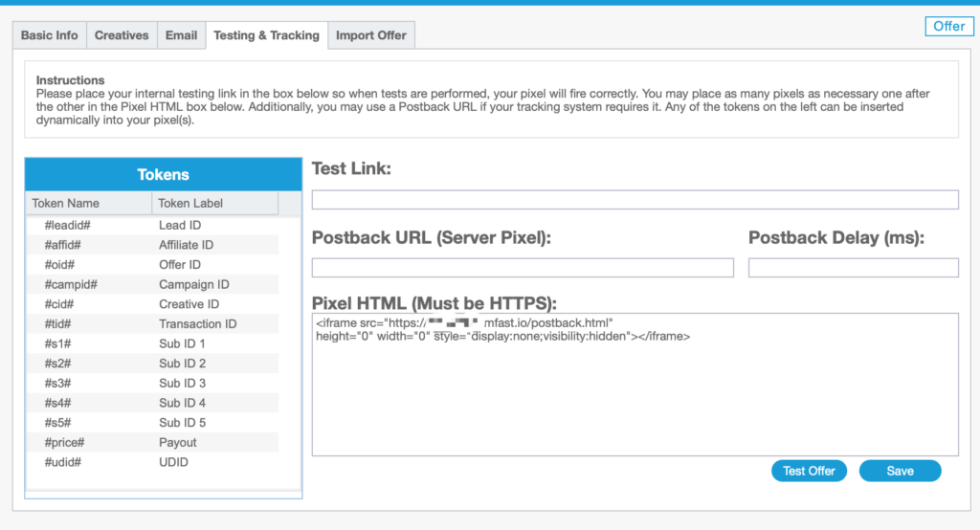Screen dimensions: 980x530
Task: Focus the Test Link input field
Action: [x=635, y=200]
